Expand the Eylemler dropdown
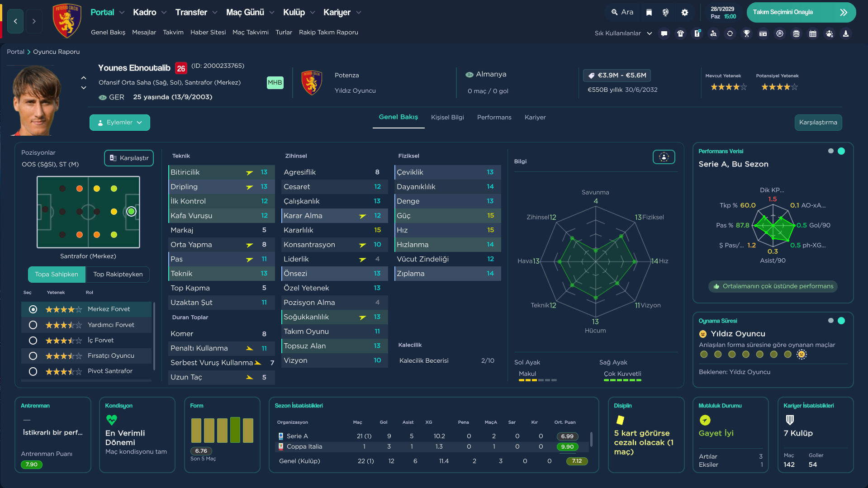This screenshot has height=488, width=868. coord(120,123)
